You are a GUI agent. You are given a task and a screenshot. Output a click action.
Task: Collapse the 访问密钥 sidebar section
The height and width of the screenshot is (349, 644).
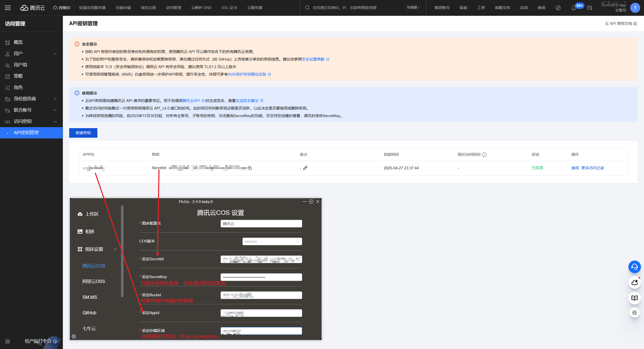tap(31, 121)
